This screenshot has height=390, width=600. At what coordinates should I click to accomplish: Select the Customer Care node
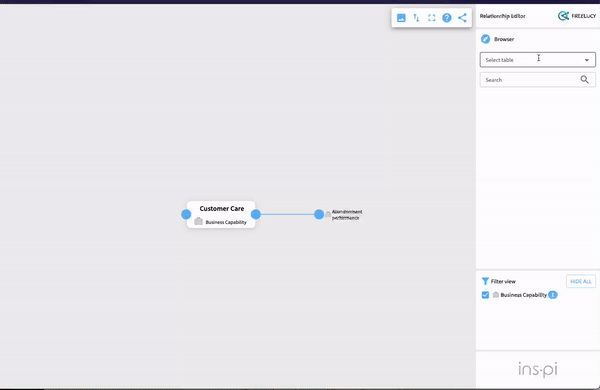(221, 214)
